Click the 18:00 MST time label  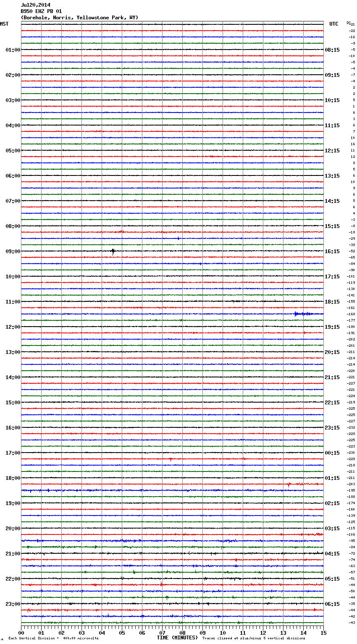tap(13, 478)
